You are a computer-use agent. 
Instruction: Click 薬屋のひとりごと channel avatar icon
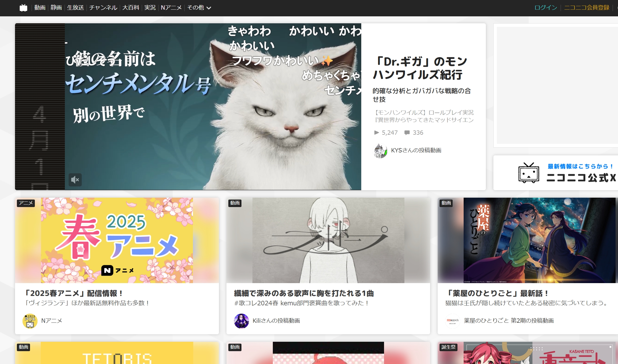pyautogui.click(x=452, y=321)
